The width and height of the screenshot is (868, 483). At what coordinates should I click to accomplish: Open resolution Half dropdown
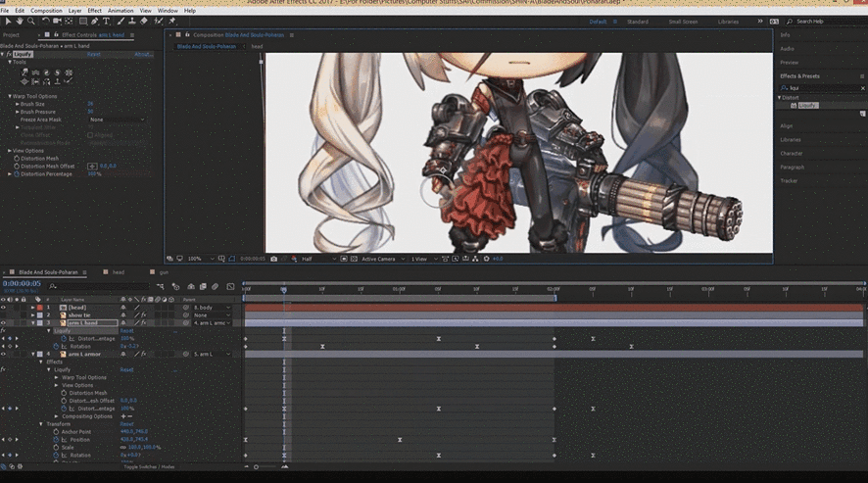pos(318,259)
